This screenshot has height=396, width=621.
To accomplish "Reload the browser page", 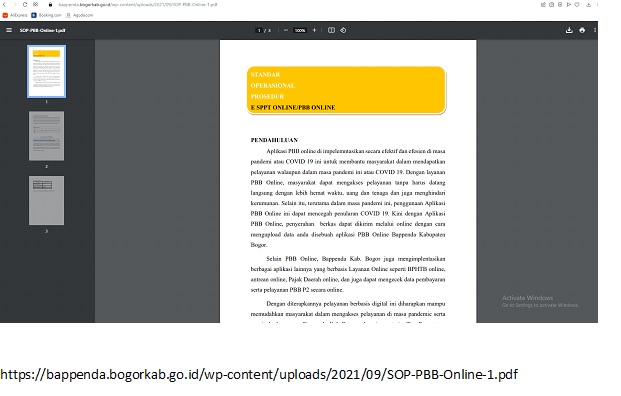I will (x=25, y=4).
